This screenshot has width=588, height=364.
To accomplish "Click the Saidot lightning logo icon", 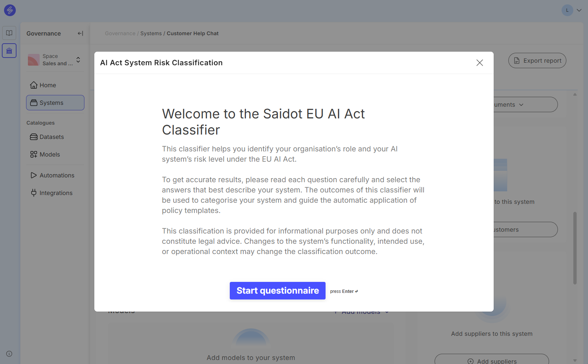I will (10, 10).
